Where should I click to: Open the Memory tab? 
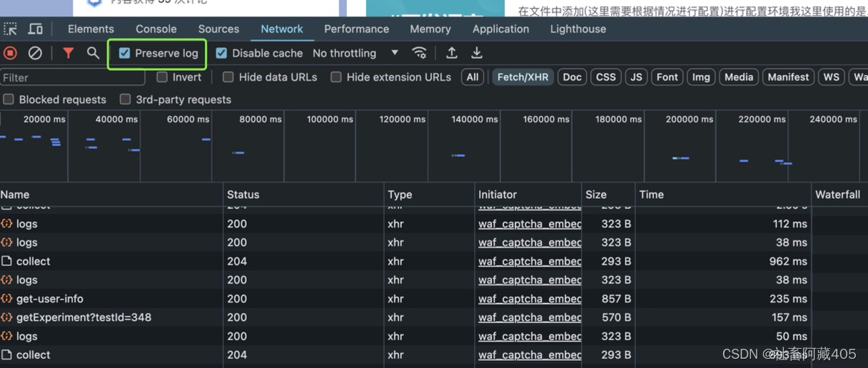point(430,29)
